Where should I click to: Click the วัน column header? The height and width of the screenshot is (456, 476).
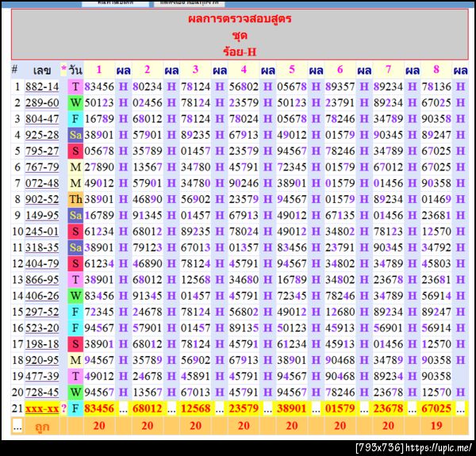[75, 71]
